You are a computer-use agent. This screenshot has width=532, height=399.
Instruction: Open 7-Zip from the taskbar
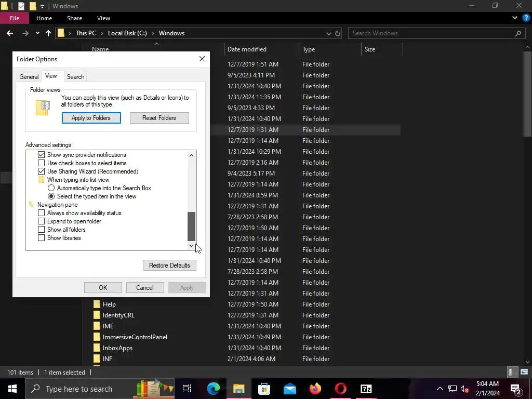click(366, 389)
